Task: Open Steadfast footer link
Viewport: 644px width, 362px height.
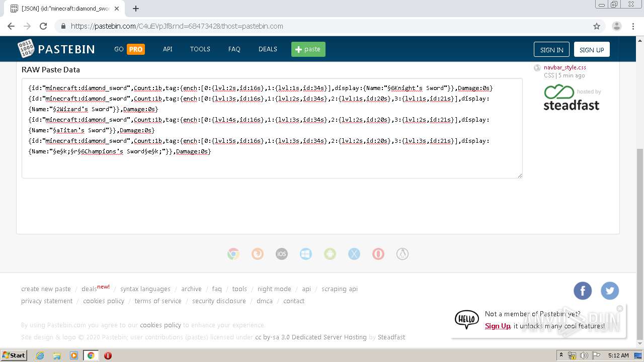Action: click(x=391, y=337)
